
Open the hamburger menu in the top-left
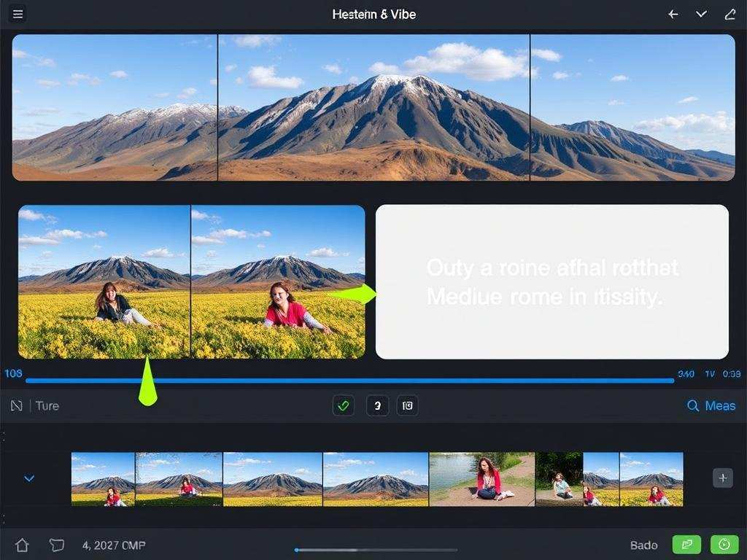(x=18, y=14)
